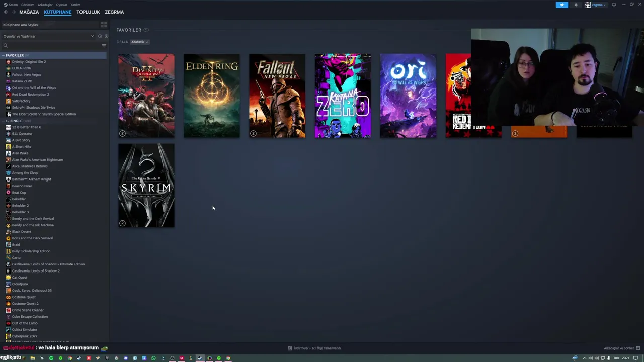The image size is (644, 362).
Task: Select Cult of the Lamb in sidebar
Action: (25, 323)
